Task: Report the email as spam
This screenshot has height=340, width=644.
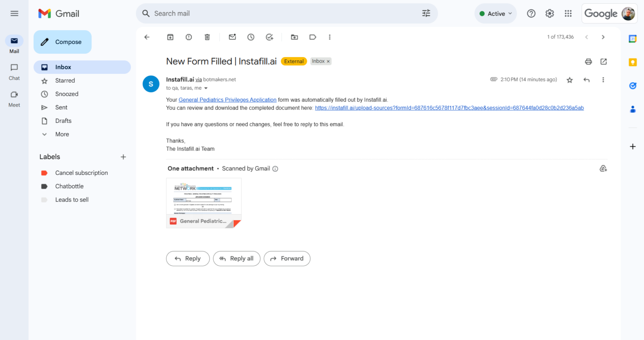Action: (x=189, y=37)
